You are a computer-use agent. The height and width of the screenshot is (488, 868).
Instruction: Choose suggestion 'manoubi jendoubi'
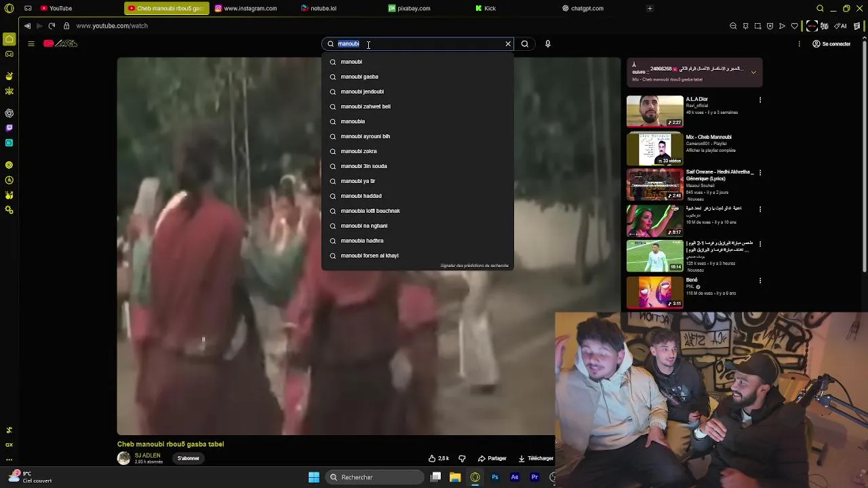417,91
